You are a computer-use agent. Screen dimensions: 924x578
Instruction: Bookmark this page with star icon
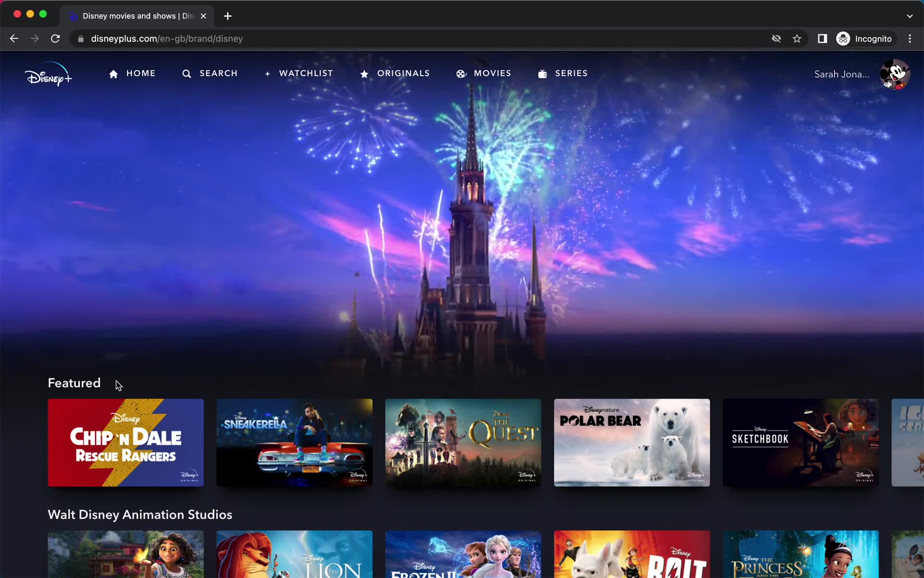[797, 39]
